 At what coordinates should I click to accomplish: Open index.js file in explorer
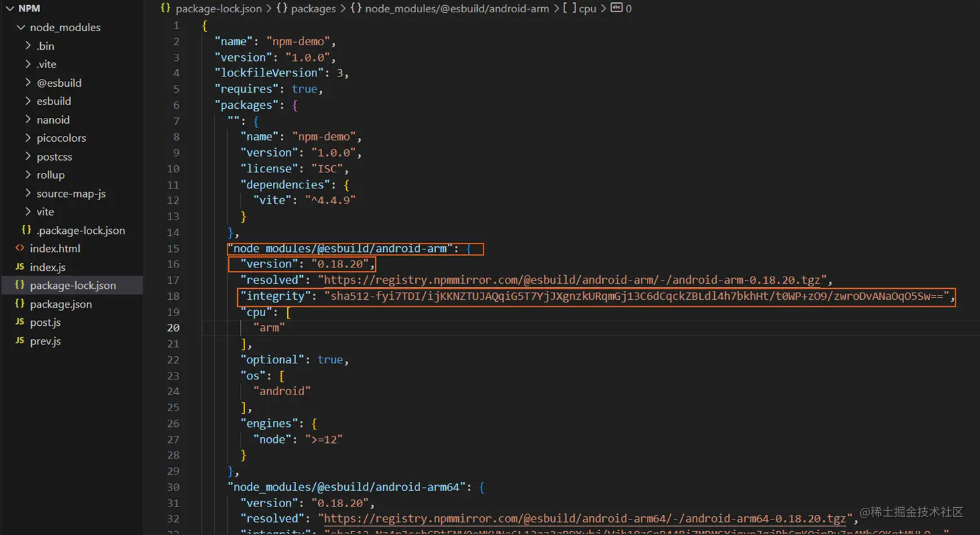point(47,267)
